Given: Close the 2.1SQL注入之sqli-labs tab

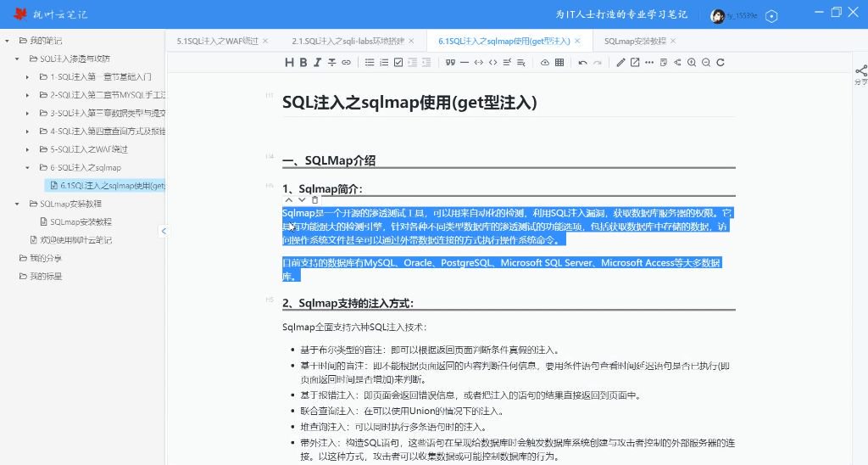Looking at the screenshot, I should click(x=411, y=41).
